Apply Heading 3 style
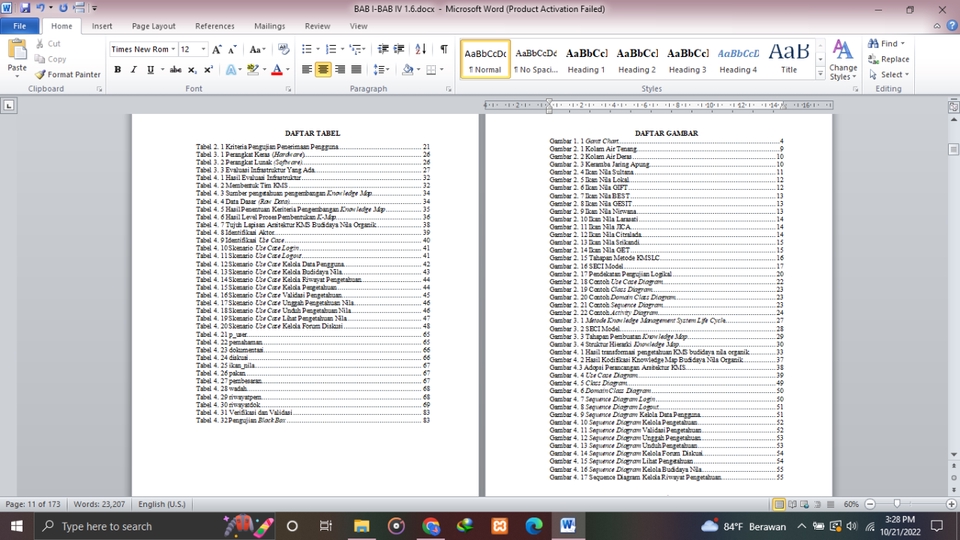Screen dimensions: 960x540 coord(688,59)
